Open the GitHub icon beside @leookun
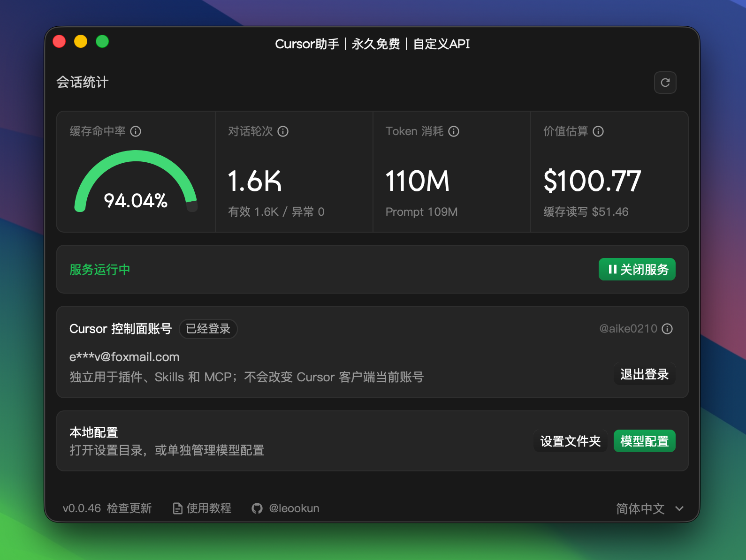746x560 pixels. 257,508
